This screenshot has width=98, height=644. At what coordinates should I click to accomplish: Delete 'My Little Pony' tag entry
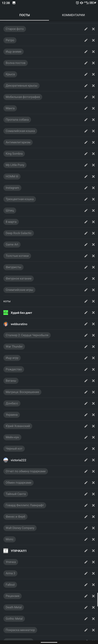click(x=93, y=165)
